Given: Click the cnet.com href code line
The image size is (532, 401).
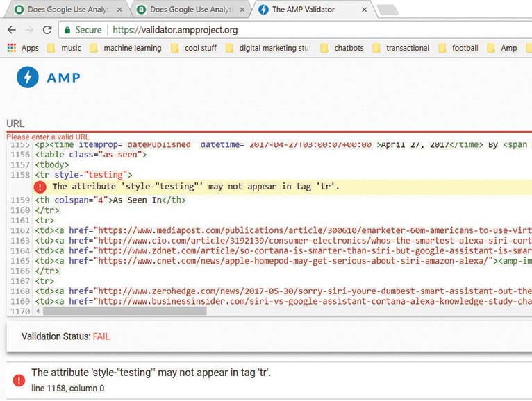Looking at the screenshot, I should pos(283,261).
